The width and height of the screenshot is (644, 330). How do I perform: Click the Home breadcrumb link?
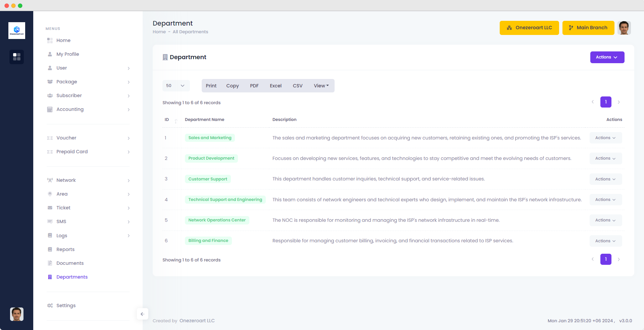click(159, 32)
